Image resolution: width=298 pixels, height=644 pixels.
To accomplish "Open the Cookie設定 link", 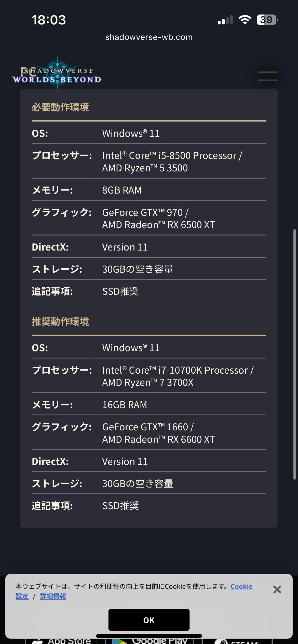I will point(241,587).
